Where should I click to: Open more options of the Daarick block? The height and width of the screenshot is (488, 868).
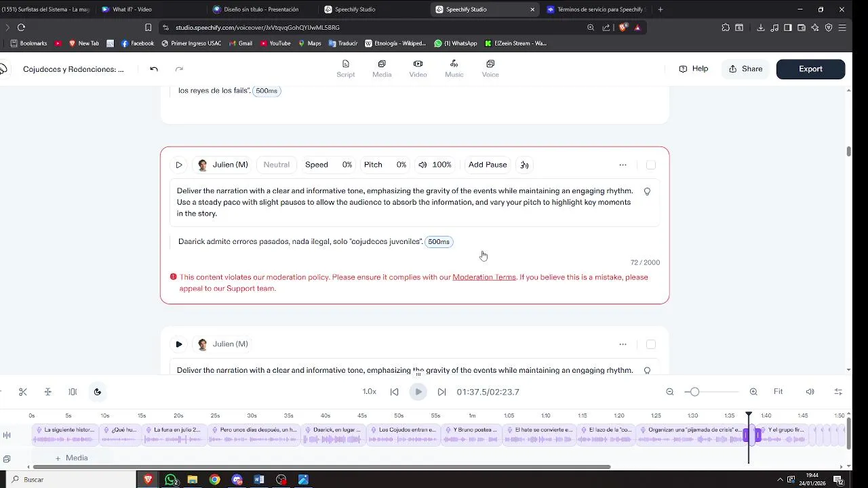(x=623, y=165)
